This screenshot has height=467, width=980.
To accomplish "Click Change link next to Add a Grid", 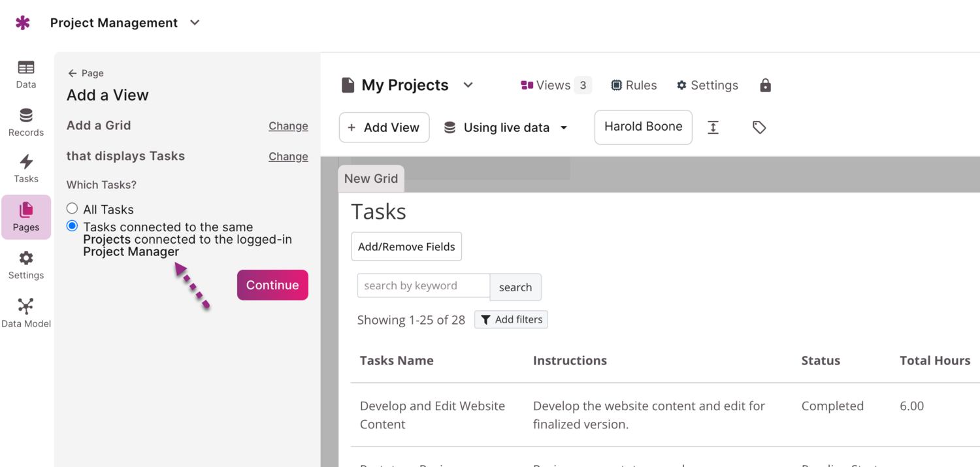I will [288, 126].
